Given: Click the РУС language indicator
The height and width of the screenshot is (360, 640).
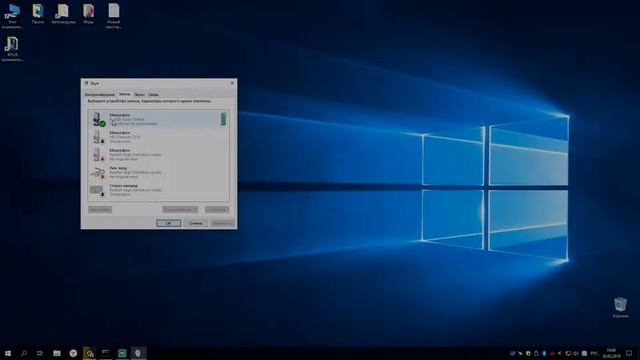Looking at the screenshot, I should click(594, 353).
